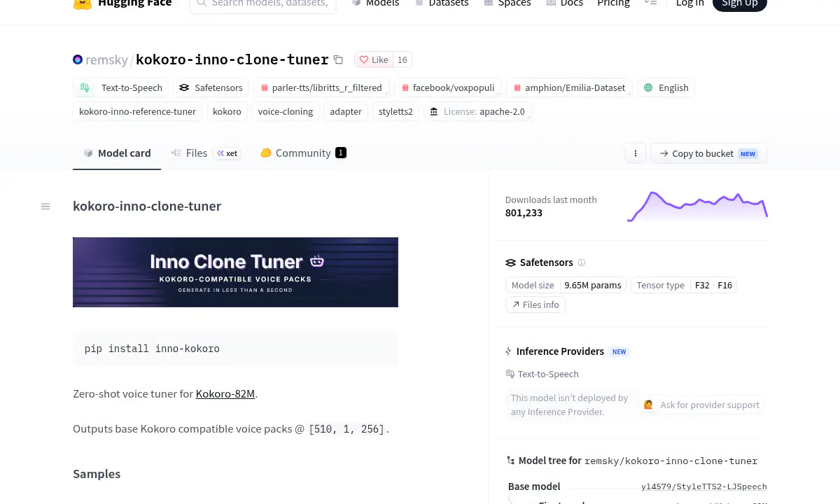This screenshot has height=504, width=840.
Task: Click the styletts2 tag
Action: (395, 111)
